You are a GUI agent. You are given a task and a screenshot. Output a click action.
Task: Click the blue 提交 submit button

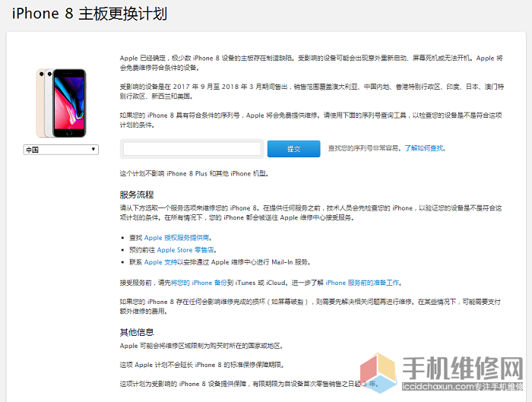tap(293, 149)
